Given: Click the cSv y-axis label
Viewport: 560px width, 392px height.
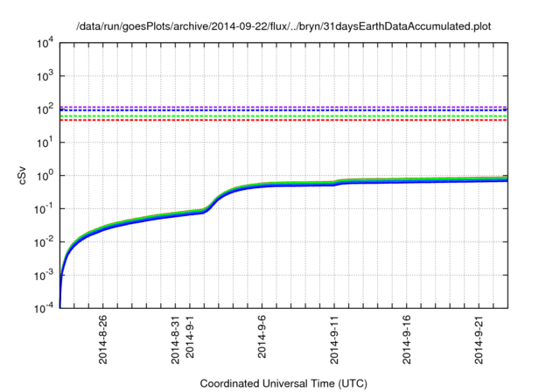Looking at the screenshot, I should (x=23, y=175).
